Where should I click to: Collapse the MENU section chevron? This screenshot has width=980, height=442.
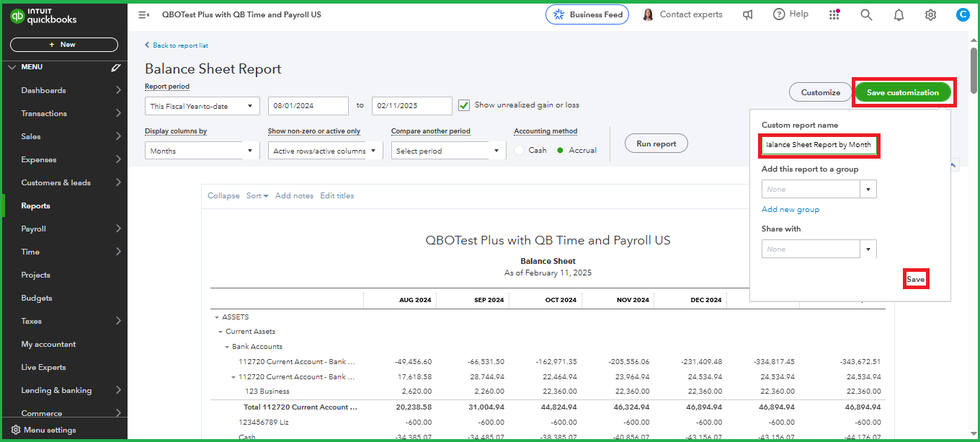[x=11, y=67]
